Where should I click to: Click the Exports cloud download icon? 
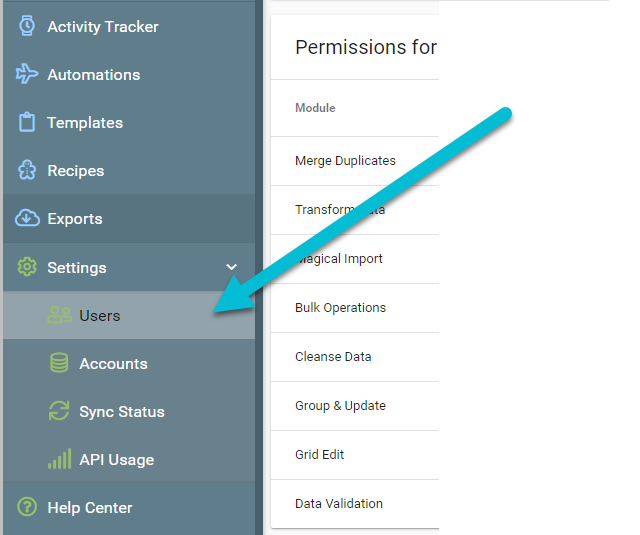point(27,218)
